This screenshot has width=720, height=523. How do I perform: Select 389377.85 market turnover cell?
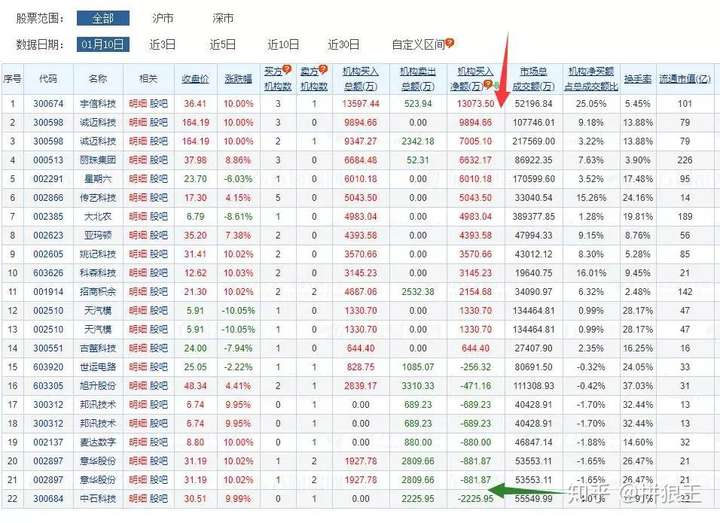tap(534, 217)
